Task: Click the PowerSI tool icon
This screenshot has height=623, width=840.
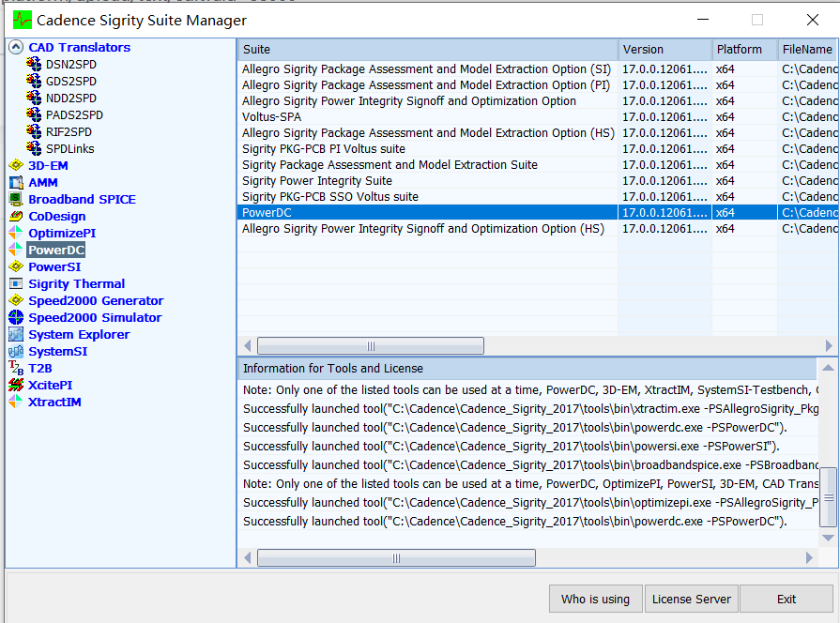Action: (16, 266)
